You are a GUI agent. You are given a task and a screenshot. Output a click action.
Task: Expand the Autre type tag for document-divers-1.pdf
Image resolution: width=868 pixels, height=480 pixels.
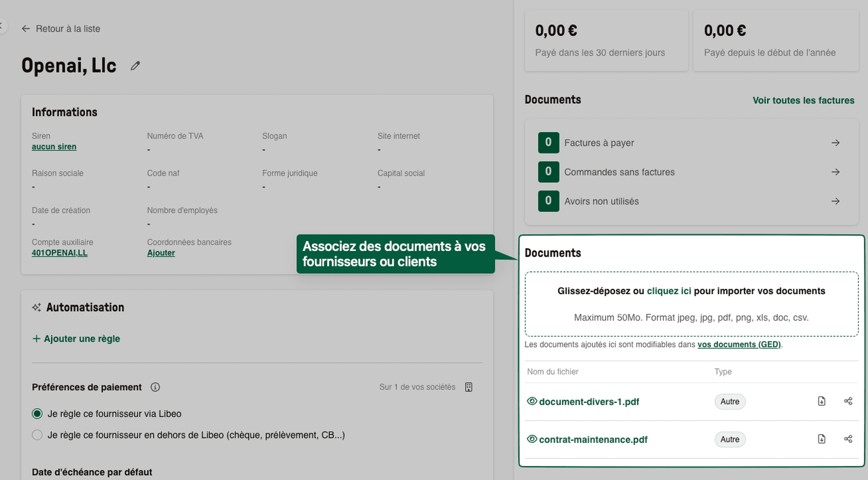(x=730, y=401)
